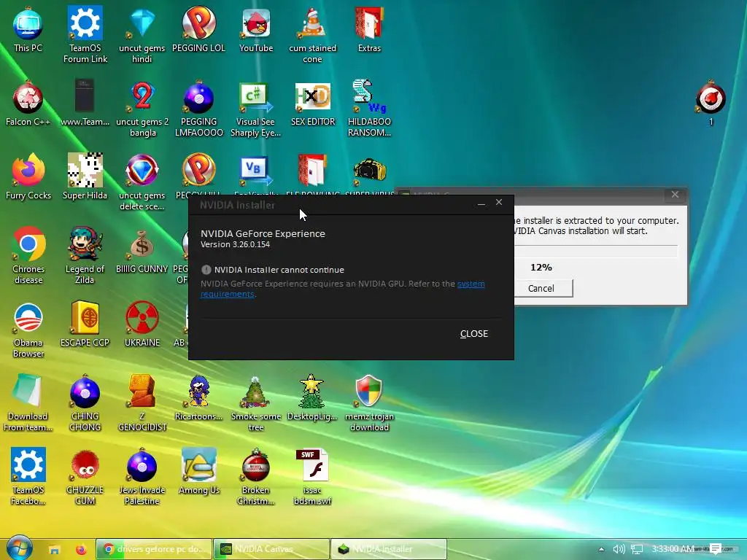Close the NVIDIA Canvas extraction dialog

pos(675,194)
